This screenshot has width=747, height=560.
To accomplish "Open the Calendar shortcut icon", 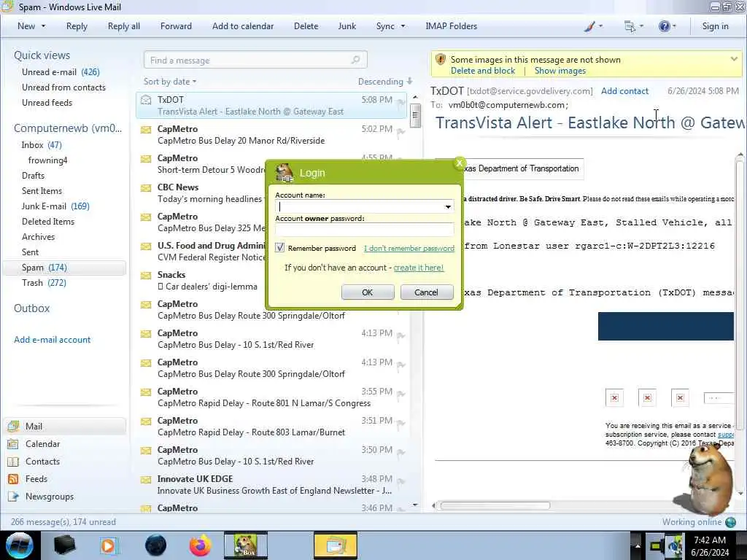I will (x=13, y=444).
